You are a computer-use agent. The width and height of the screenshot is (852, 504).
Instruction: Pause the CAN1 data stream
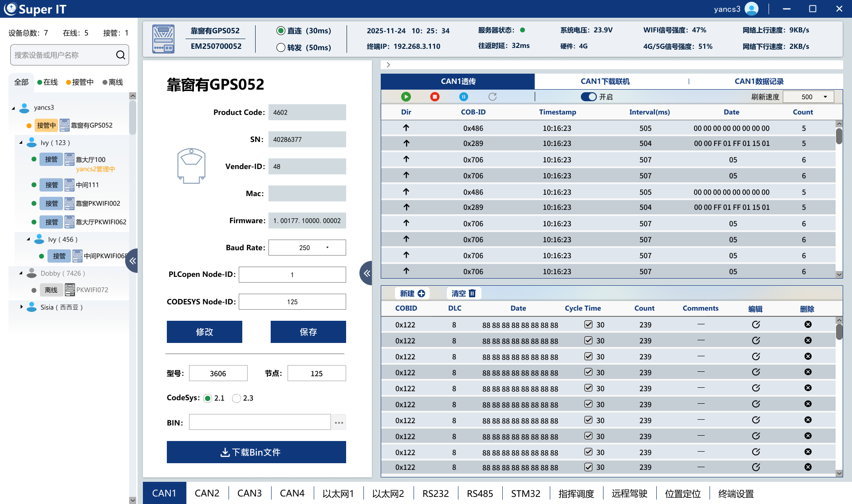pyautogui.click(x=463, y=96)
